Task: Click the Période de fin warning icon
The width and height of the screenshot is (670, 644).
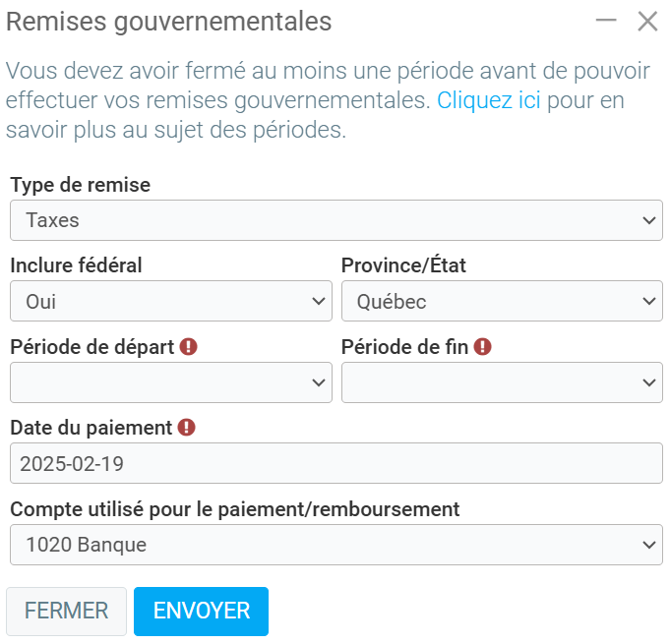Action: click(483, 347)
